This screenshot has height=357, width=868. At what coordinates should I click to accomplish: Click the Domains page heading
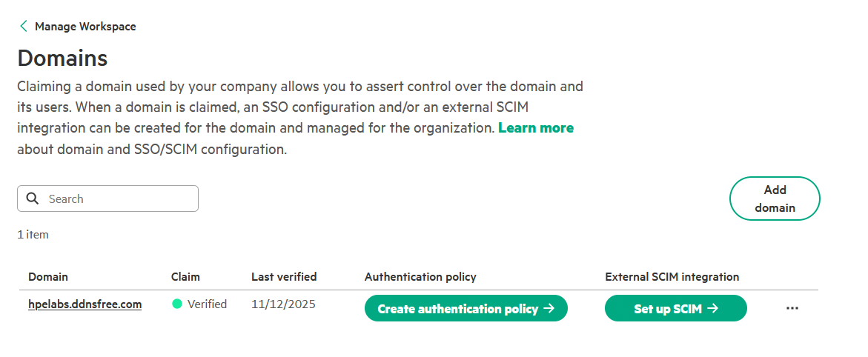coord(62,58)
